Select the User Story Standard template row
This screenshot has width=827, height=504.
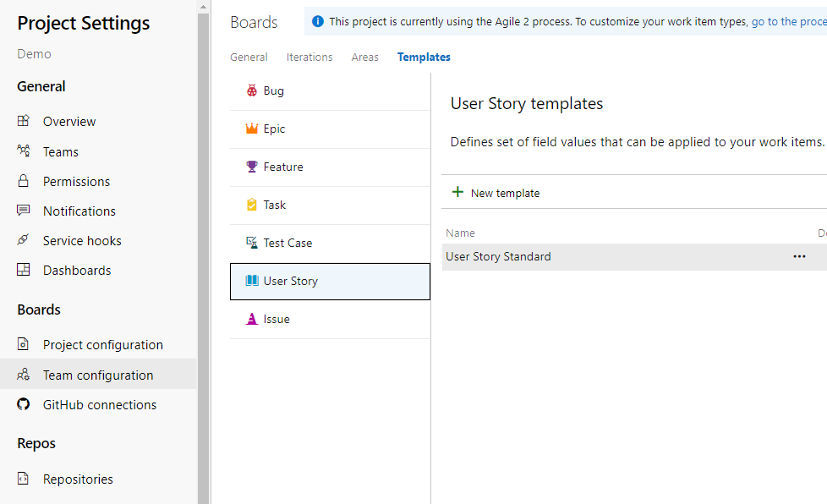(x=592, y=257)
